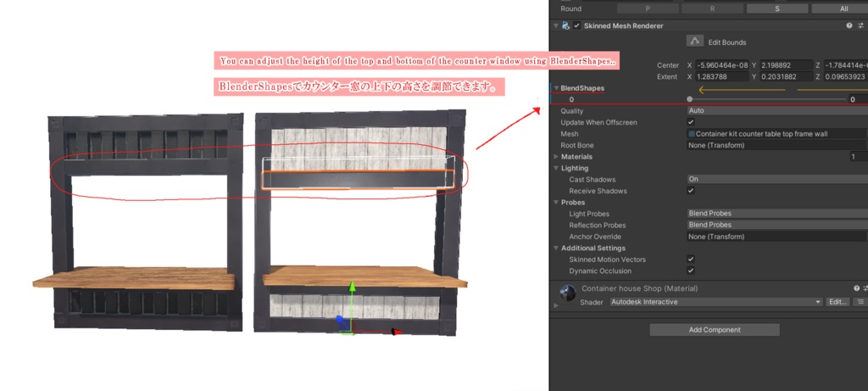The height and width of the screenshot is (391, 868).
Task: Collapse the Skinned Mesh Renderer component
Action: pos(556,26)
